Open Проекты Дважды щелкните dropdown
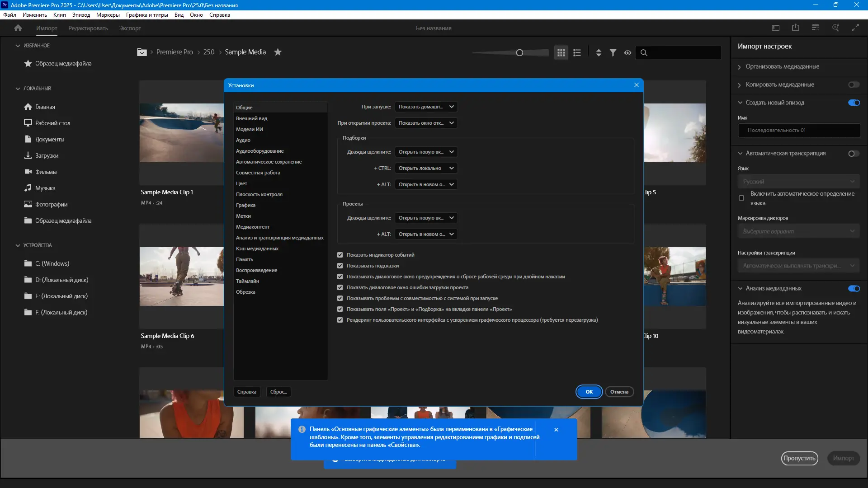 426,218
